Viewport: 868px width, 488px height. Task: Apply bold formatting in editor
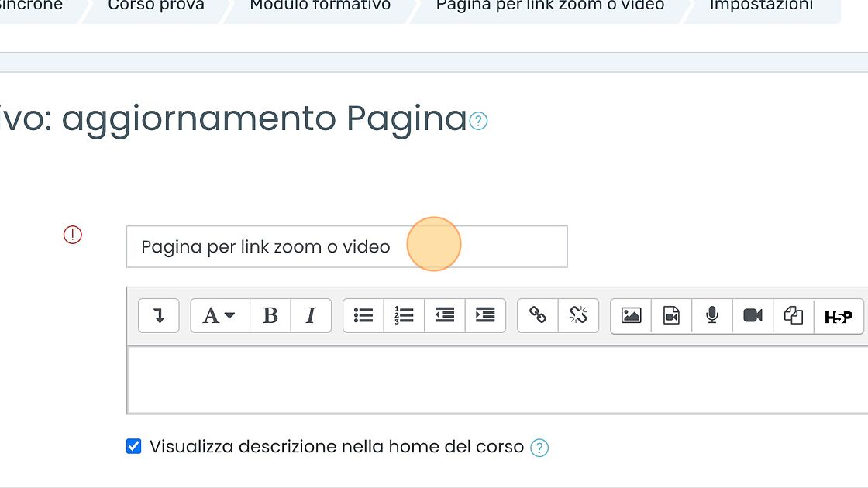coord(270,315)
